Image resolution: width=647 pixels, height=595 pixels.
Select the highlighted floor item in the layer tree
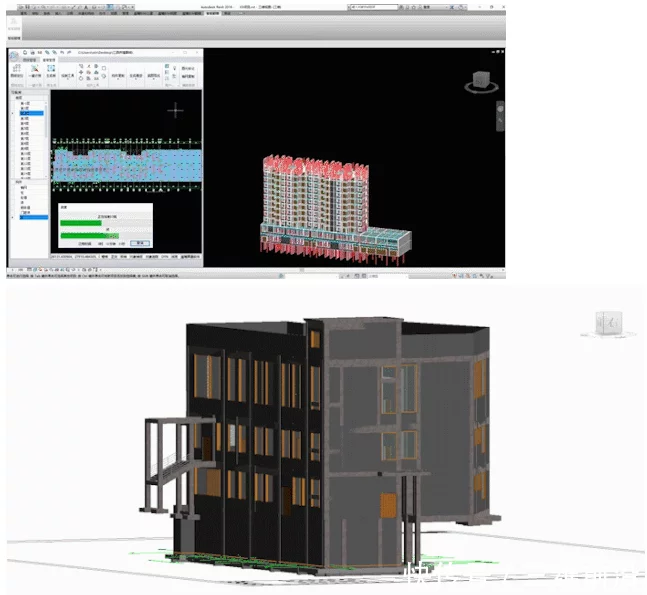click(x=31, y=114)
